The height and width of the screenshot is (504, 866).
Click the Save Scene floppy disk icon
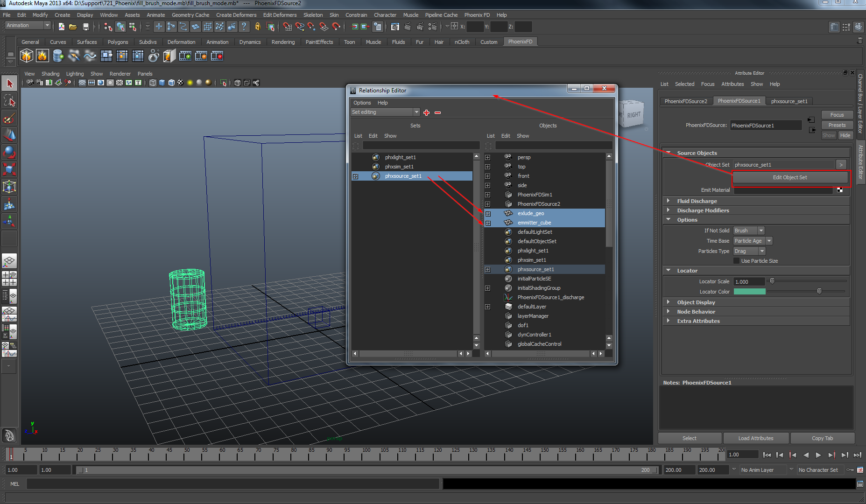tap(85, 27)
